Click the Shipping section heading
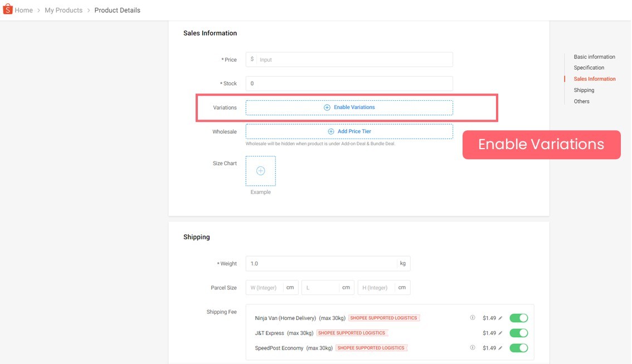Screen dimensions: 632x364 click(x=197, y=237)
